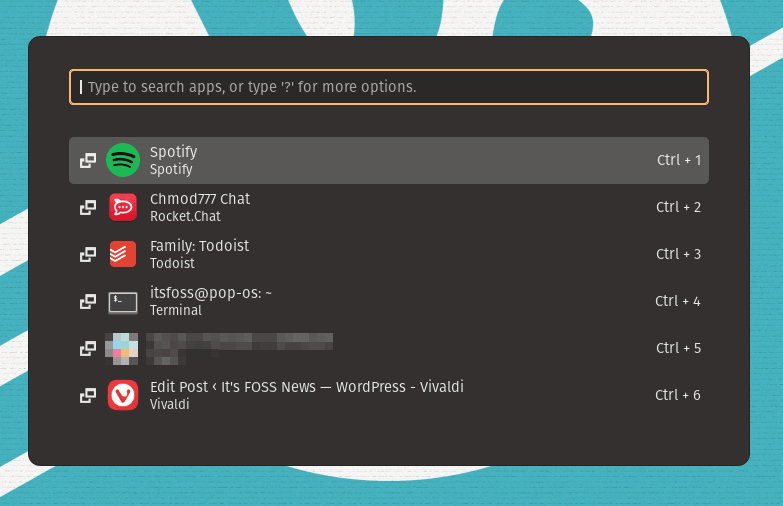
Task: Click the Ctrl + 5 shortcut label
Action: pos(678,348)
